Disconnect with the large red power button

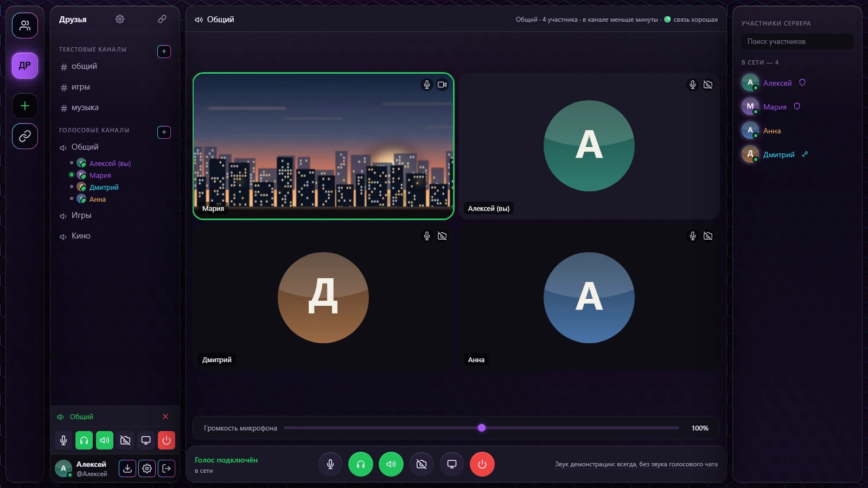point(482,464)
